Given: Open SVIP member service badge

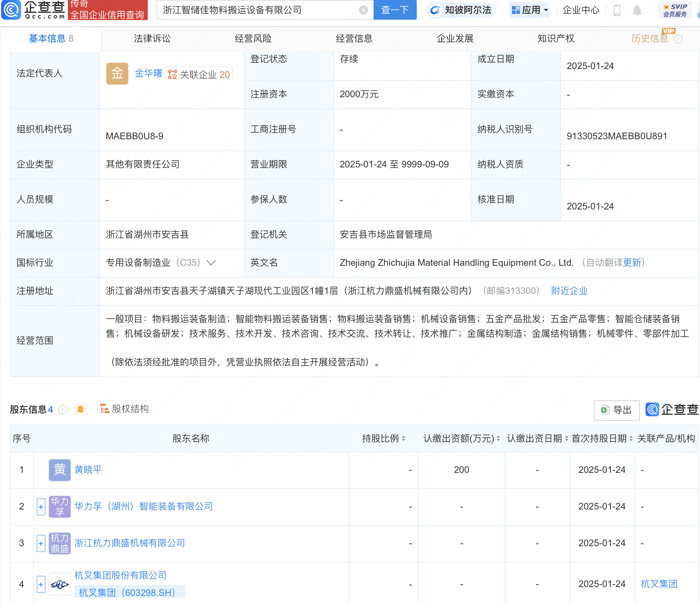Looking at the screenshot, I should [x=675, y=10].
